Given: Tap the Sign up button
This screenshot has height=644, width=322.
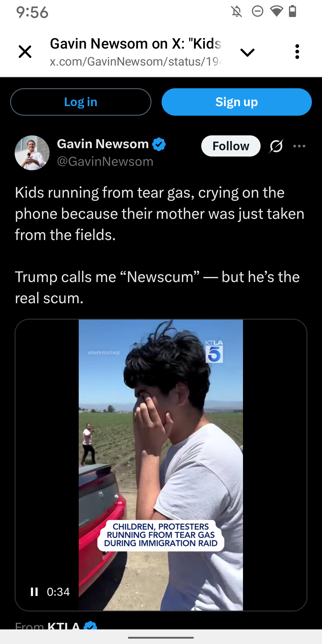Looking at the screenshot, I should tap(237, 102).
